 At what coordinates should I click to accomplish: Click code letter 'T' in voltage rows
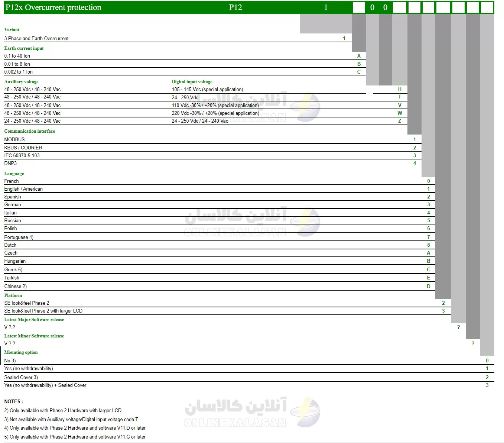[x=400, y=97]
